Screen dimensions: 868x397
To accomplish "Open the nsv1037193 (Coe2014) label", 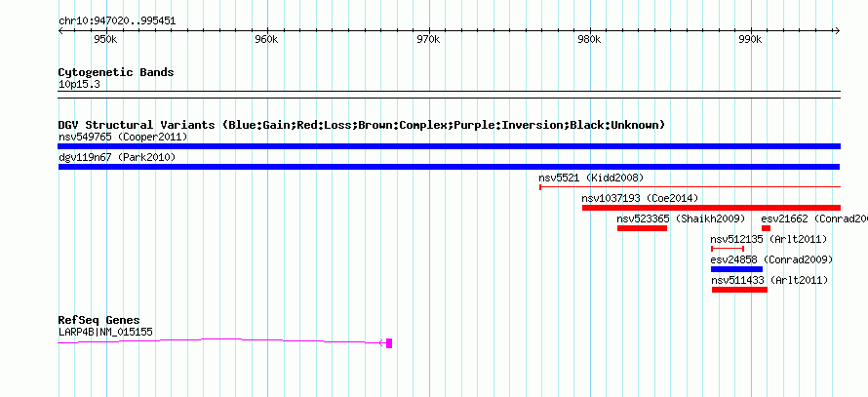I will tap(640, 198).
